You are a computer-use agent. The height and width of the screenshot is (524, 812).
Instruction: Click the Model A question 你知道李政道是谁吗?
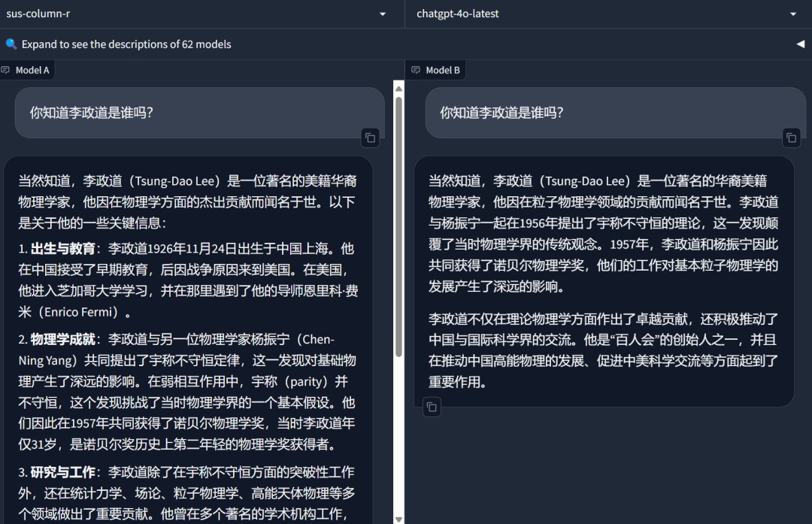pyautogui.click(x=92, y=113)
